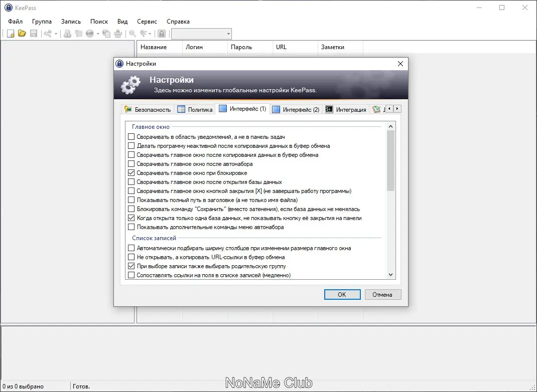
Task: Enable Сворачивать в область уведомлений checkbox
Action: [131, 137]
